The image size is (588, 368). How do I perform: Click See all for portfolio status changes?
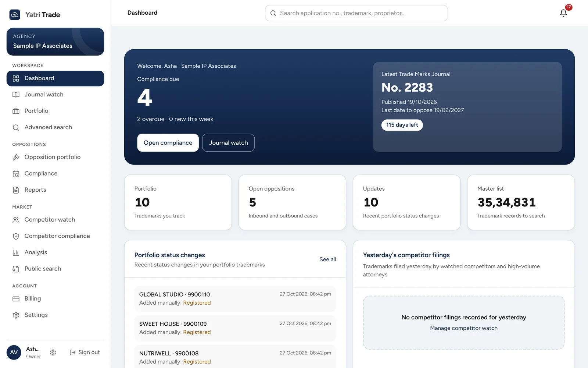[328, 259]
